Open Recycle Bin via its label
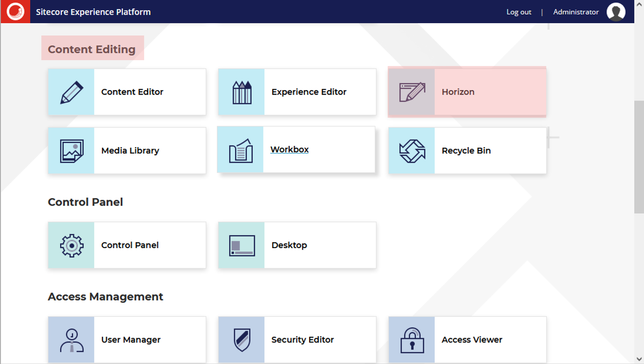Image resolution: width=644 pixels, height=364 pixels. 466,151
